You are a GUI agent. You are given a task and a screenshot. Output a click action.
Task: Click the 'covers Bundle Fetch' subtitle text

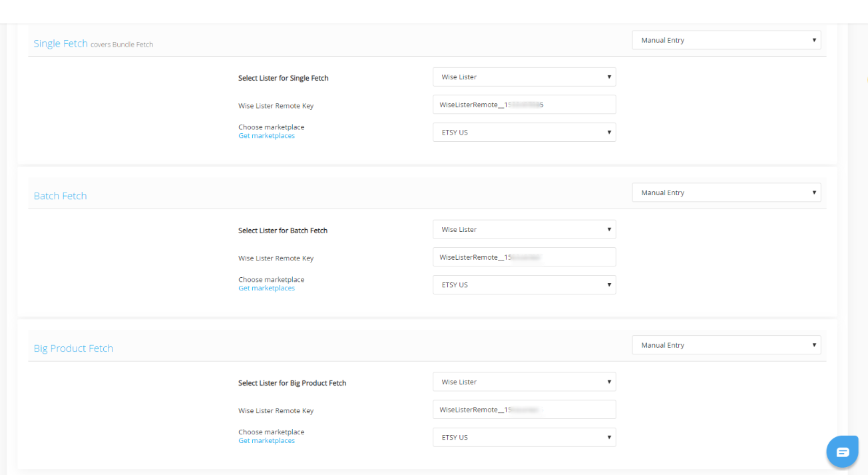(x=122, y=45)
